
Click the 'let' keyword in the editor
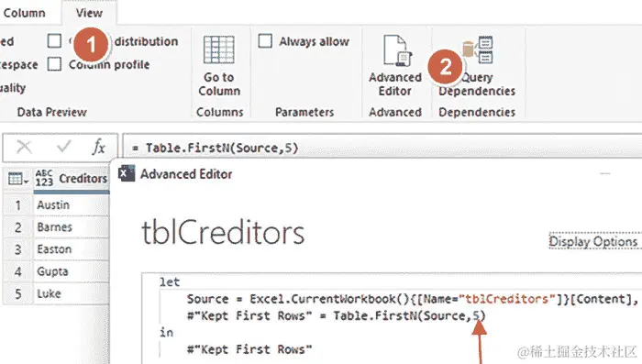pyautogui.click(x=170, y=281)
